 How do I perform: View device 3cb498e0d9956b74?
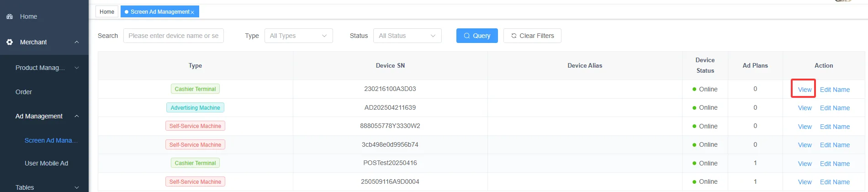(804, 145)
